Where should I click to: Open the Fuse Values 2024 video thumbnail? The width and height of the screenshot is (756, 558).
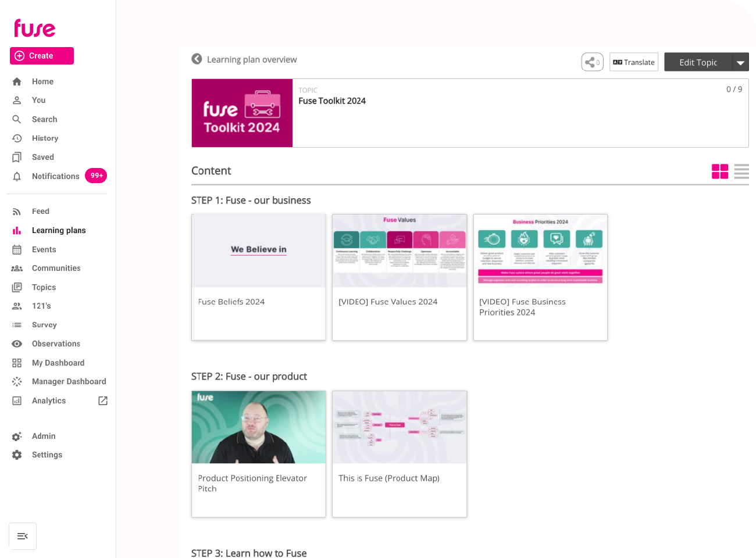(400, 251)
